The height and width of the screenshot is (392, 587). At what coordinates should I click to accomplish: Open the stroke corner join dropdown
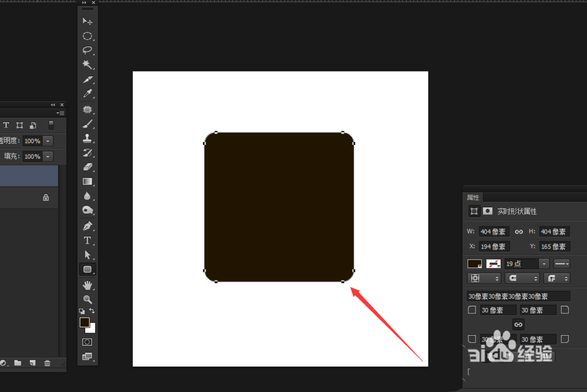(557, 278)
